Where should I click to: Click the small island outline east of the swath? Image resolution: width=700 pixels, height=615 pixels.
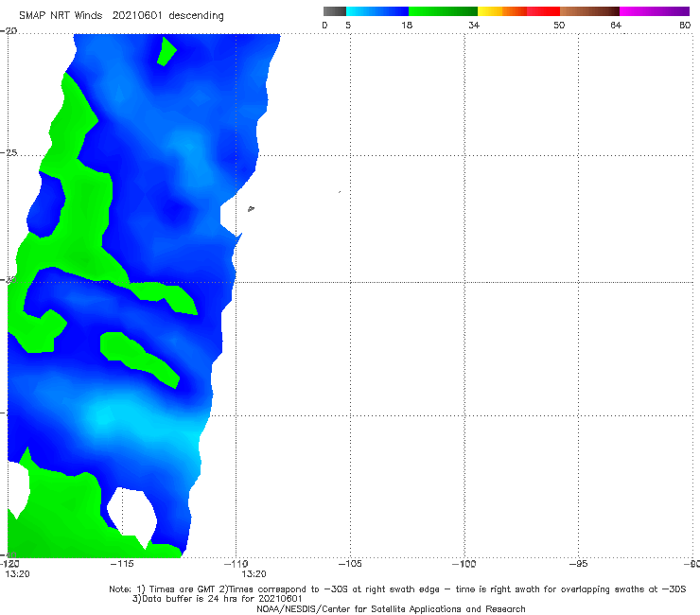[251, 208]
